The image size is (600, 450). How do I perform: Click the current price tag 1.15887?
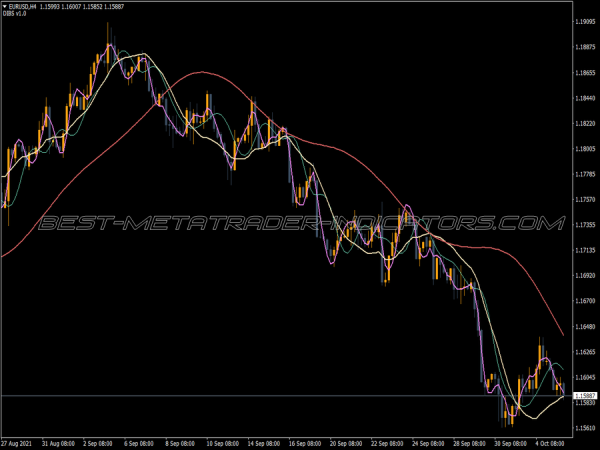(x=584, y=396)
